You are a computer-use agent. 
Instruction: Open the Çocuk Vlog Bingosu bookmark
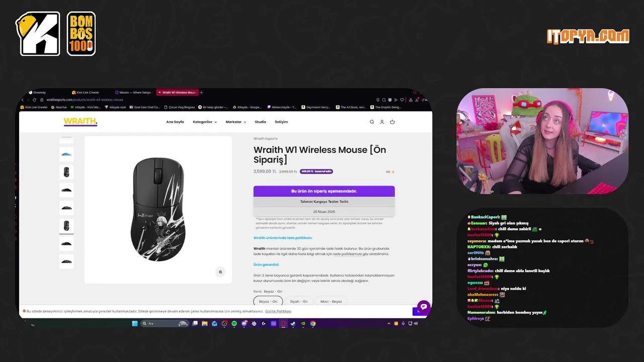(179, 107)
